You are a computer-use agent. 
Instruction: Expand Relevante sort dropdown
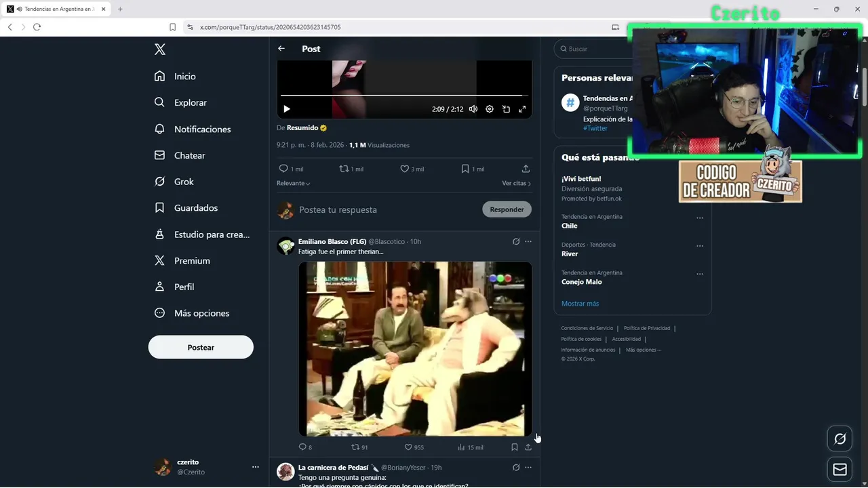point(294,184)
